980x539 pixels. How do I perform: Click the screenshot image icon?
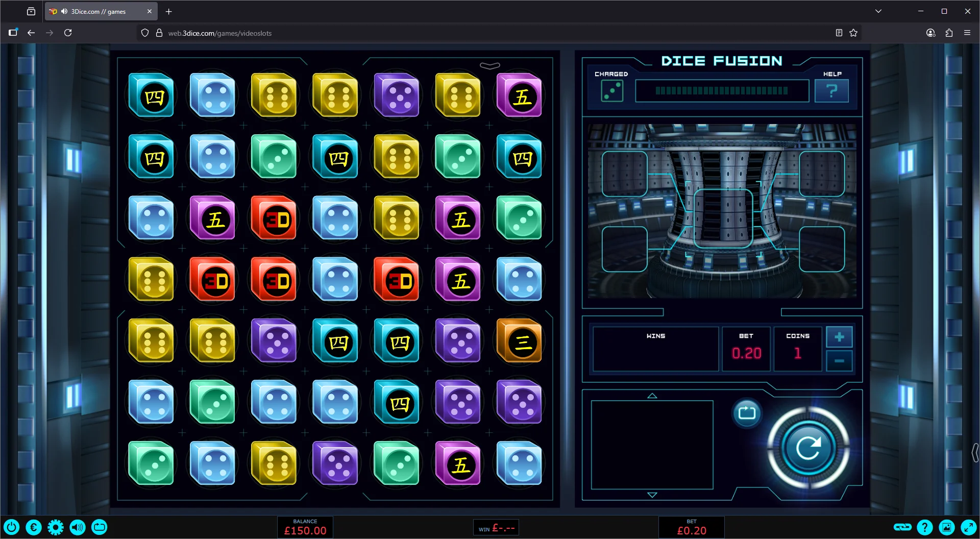click(x=947, y=527)
